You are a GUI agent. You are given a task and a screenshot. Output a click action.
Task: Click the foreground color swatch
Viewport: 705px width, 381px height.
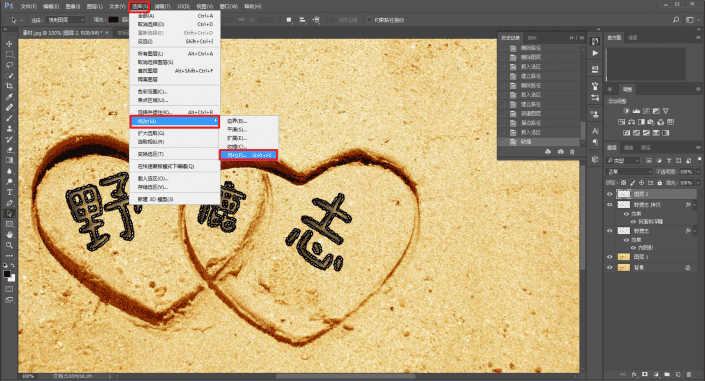[x=7, y=274]
